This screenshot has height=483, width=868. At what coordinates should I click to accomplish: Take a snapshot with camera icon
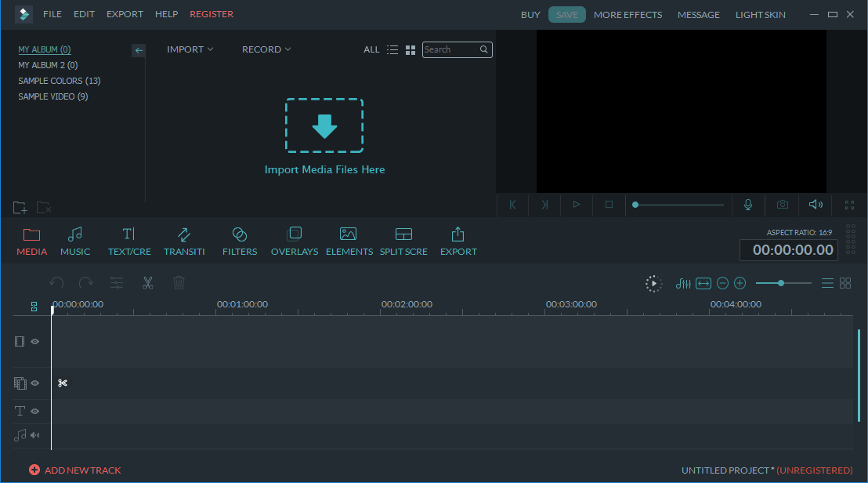point(782,205)
